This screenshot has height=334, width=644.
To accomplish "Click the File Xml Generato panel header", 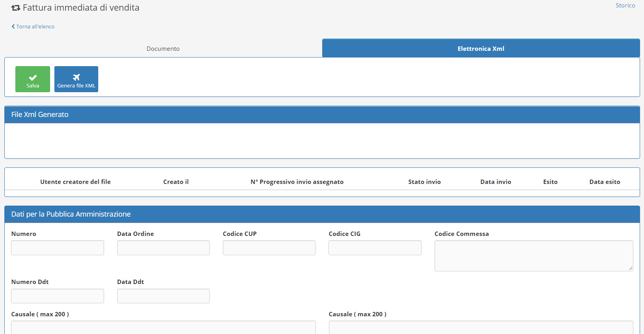I will pos(322,115).
